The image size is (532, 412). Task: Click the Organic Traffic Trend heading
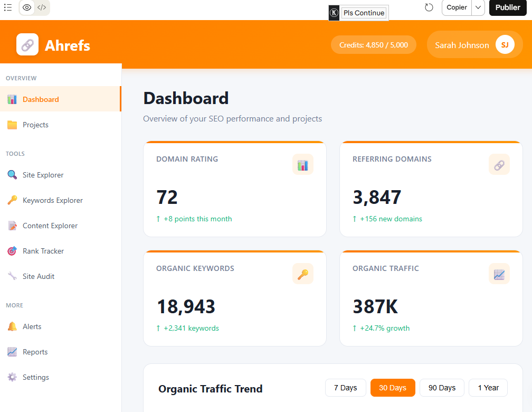click(211, 389)
